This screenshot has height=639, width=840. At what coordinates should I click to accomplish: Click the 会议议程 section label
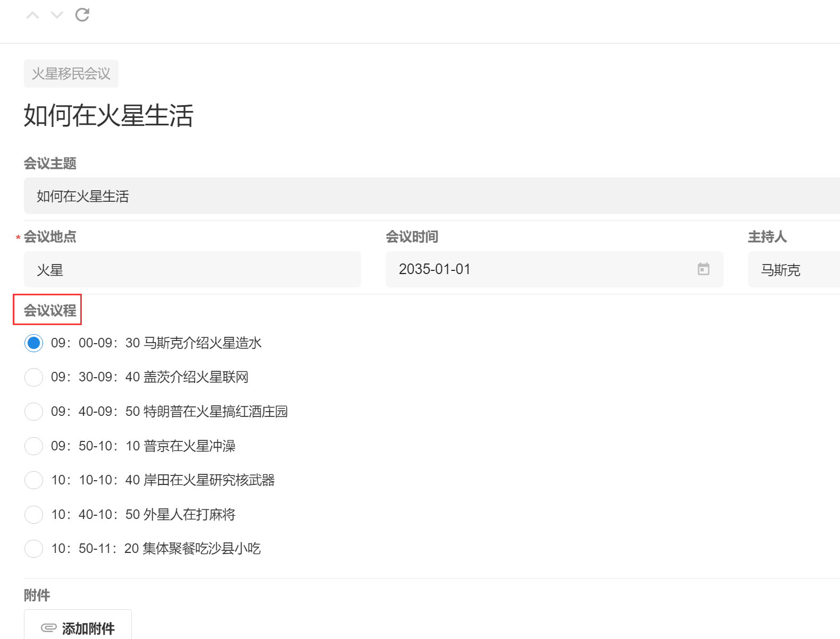pos(50,310)
